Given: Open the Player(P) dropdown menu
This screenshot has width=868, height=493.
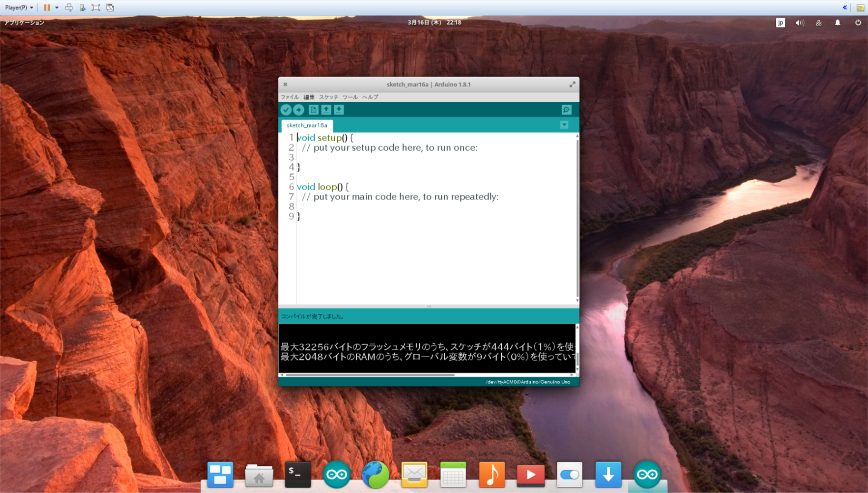Looking at the screenshot, I should coord(19,8).
